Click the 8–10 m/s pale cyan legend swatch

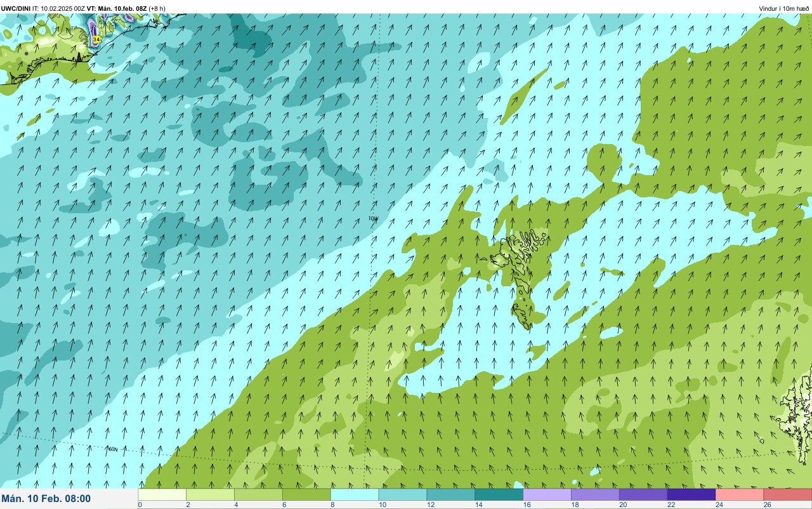(355, 495)
